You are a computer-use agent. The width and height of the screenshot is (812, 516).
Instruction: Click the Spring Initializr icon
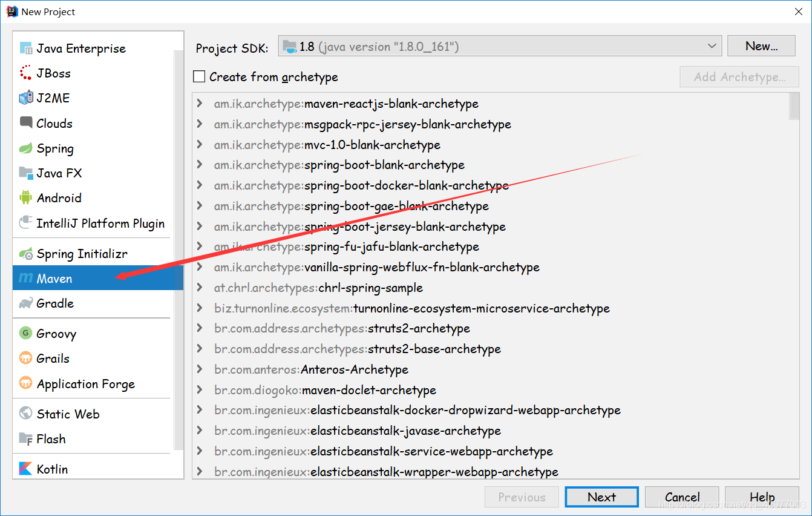pyautogui.click(x=25, y=254)
